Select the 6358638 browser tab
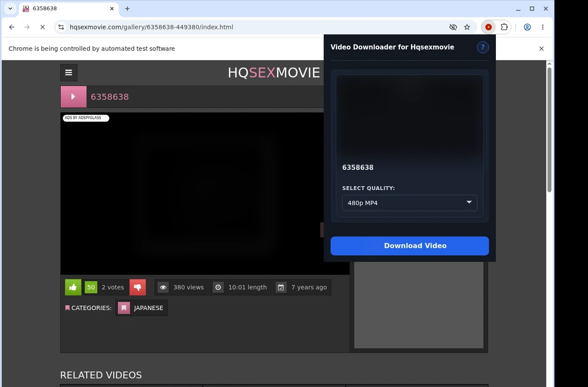Viewport: 588px width, 387px height. pyautogui.click(x=69, y=9)
